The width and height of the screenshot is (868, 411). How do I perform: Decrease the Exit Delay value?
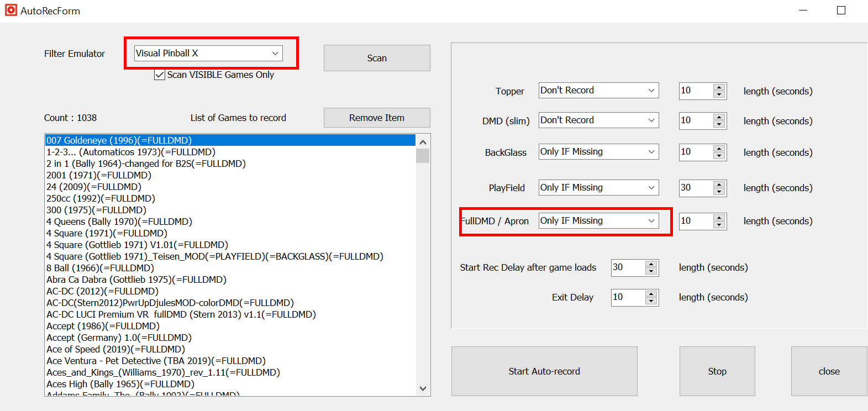(651, 301)
